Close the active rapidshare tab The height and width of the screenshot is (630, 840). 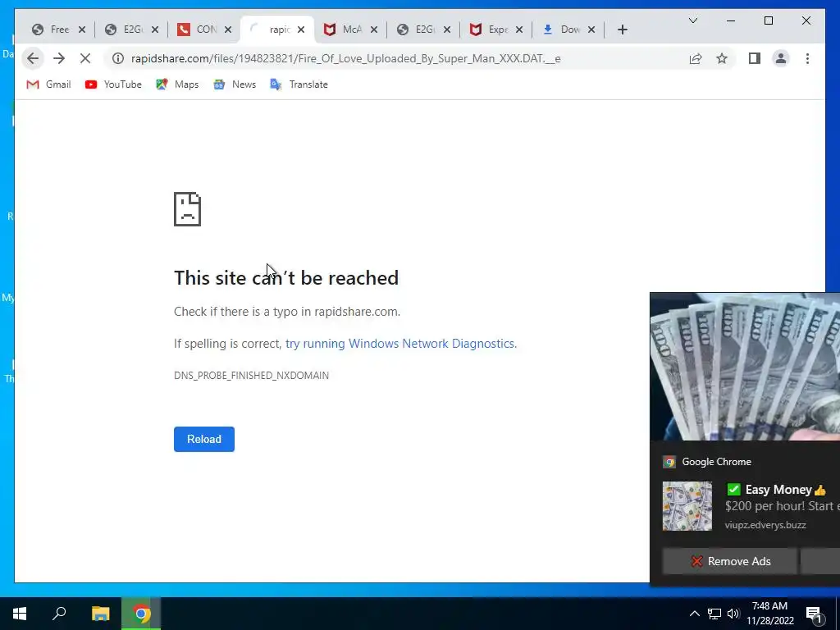[301, 30]
